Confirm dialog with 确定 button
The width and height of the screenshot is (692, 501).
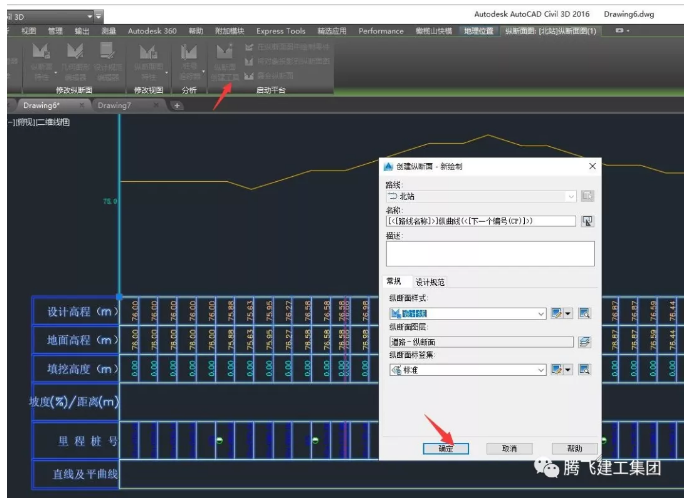pyautogui.click(x=446, y=448)
